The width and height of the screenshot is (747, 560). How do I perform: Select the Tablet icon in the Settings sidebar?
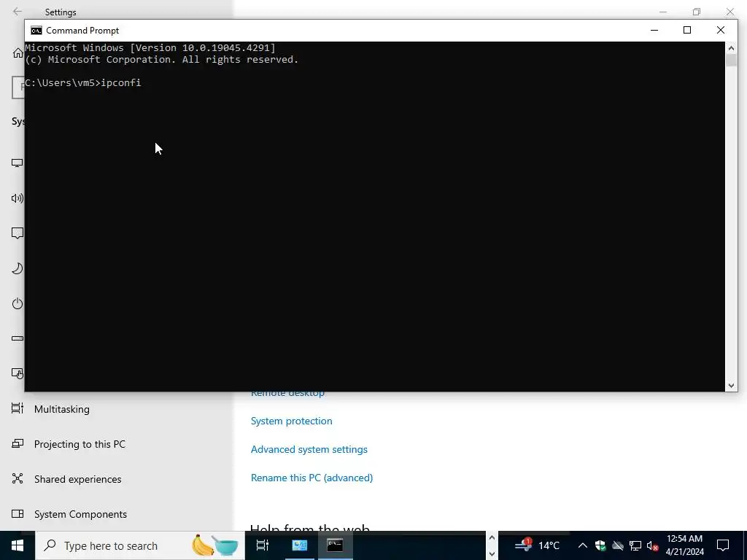18,374
